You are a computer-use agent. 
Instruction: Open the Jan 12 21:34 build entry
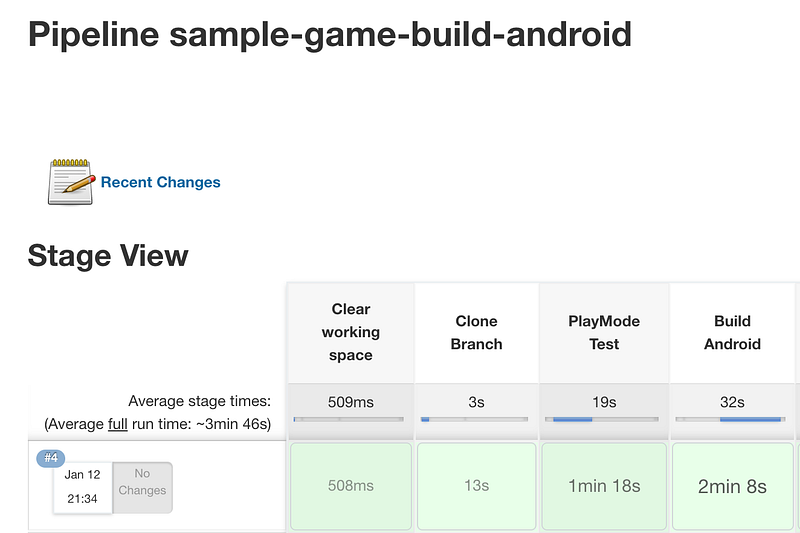83,487
